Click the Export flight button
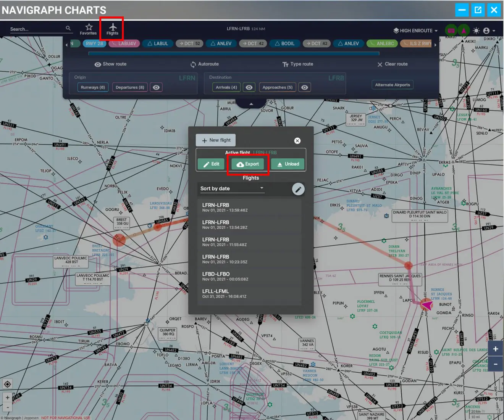Viewport: 504px width, 420px height. point(248,164)
